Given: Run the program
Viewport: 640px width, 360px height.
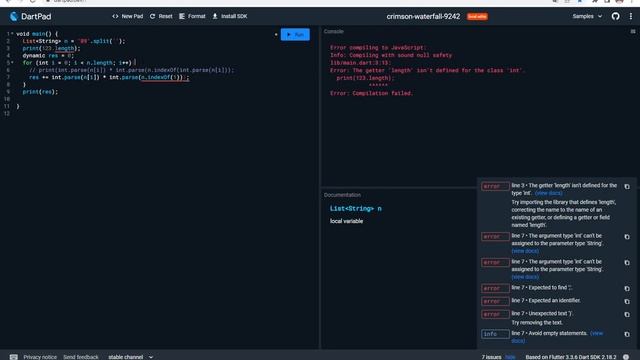Looking at the screenshot, I should click(295, 34).
